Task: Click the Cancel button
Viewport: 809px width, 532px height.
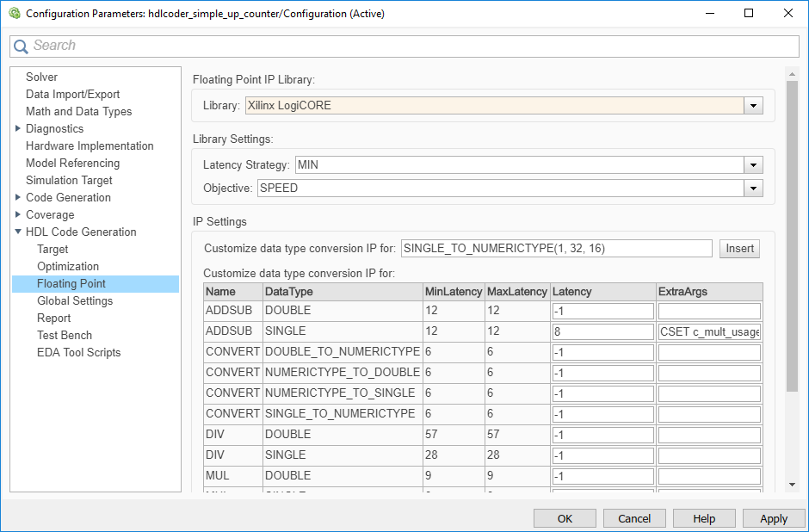Action: (634, 518)
